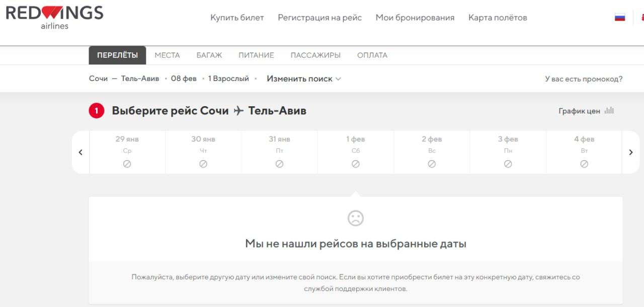Open Купить билет menu item

(237, 18)
